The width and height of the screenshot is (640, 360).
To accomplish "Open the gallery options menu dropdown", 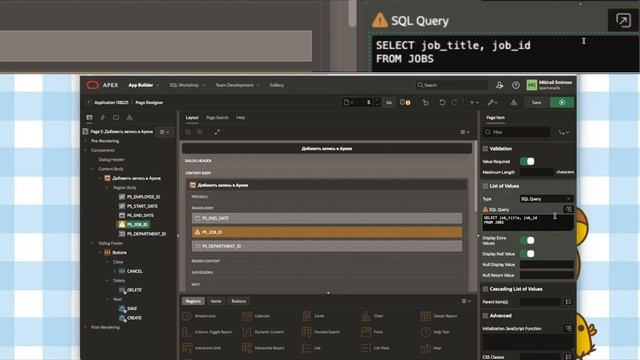I will click(466, 301).
